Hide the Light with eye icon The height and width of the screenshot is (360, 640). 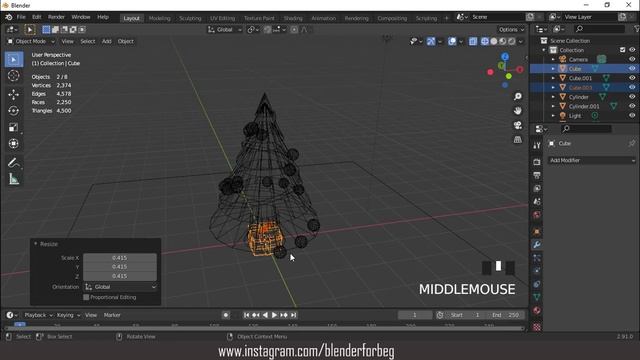[632, 116]
